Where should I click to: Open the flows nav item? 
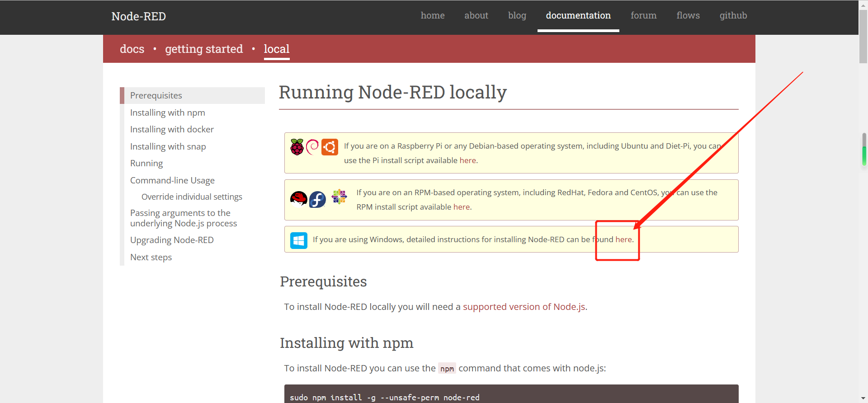pyautogui.click(x=688, y=15)
